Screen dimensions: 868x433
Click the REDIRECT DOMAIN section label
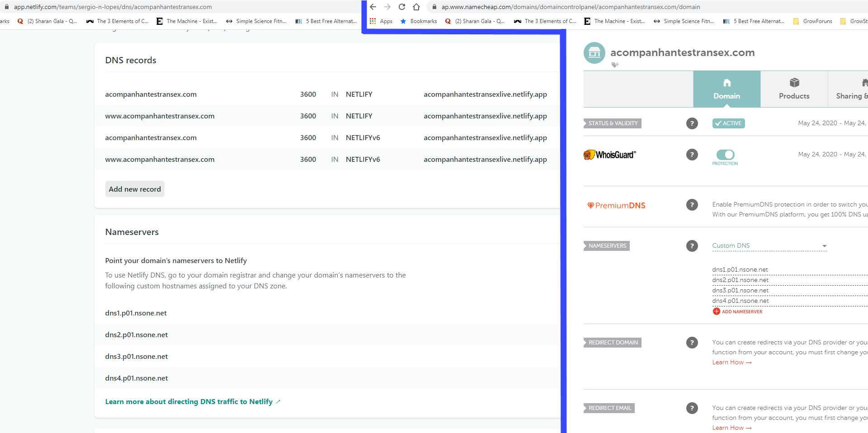click(613, 343)
